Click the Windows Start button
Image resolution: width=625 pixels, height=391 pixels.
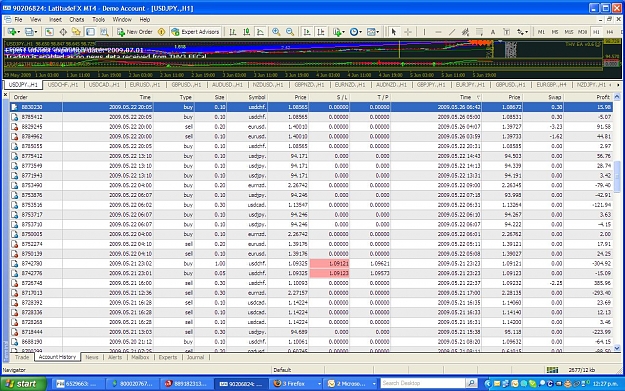pyautogui.click(x=23, y=383)
